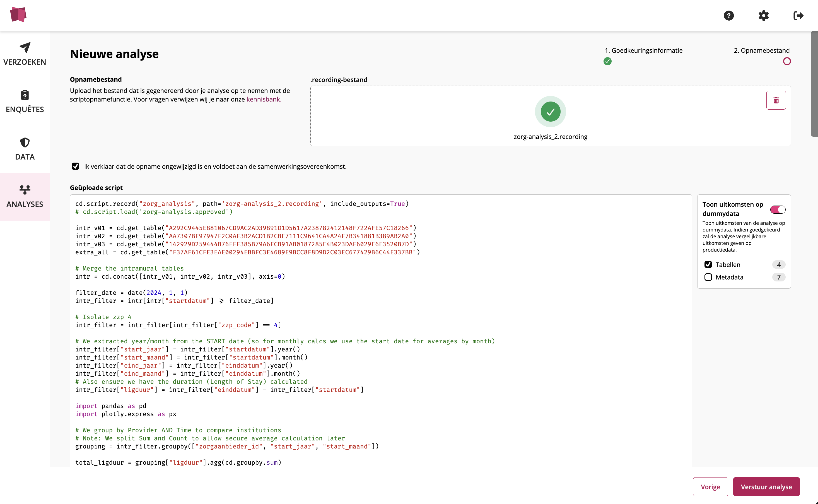Click the Verzoeken paper plane icon
Image resolution: width=818 pixels, height=504 pixels.
[25, 48]
